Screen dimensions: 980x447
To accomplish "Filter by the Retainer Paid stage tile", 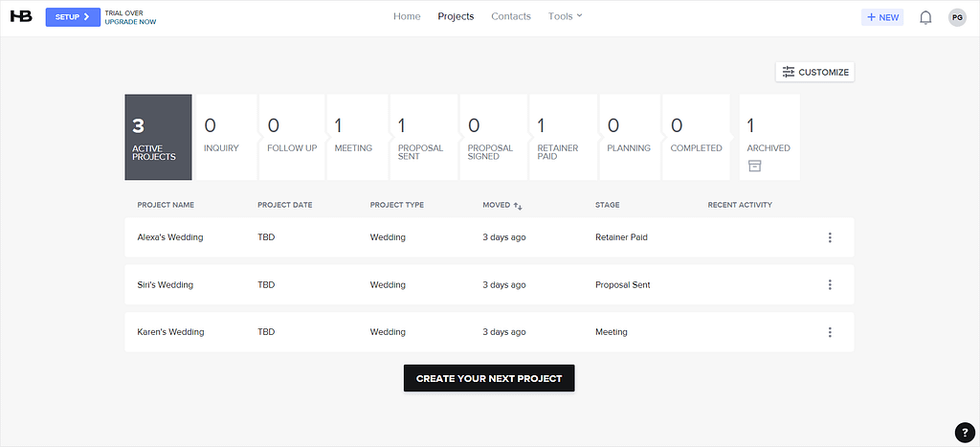I will click(563, 137).
